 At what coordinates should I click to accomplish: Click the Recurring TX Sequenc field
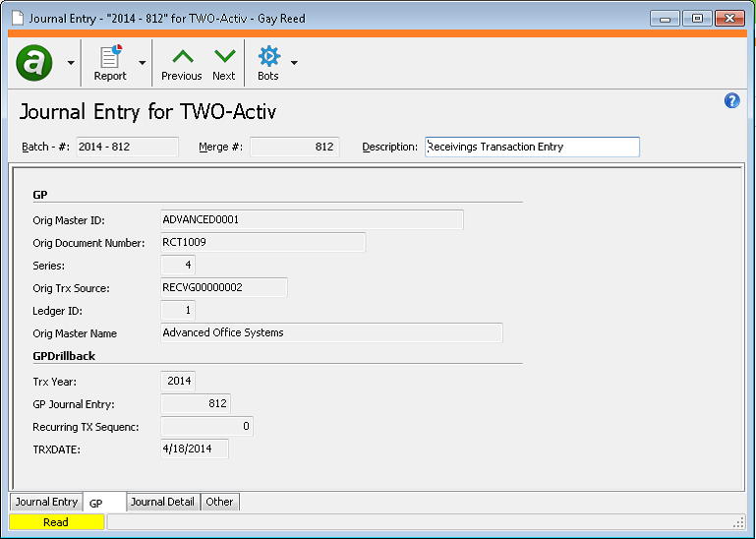[206, 427]
